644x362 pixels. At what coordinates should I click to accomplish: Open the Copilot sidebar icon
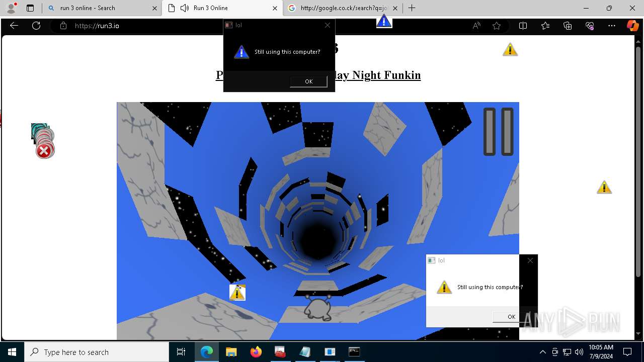click(632, 26)
